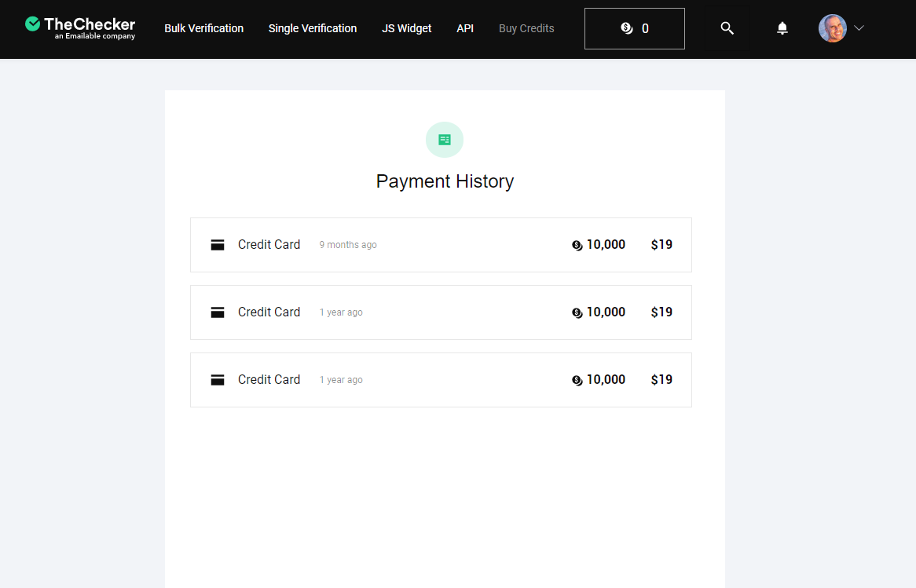The height and width of the screenshot is (588, 916).
Task: Click the card icon in the 9 months ago payment
Action: (x=218, y=245)
